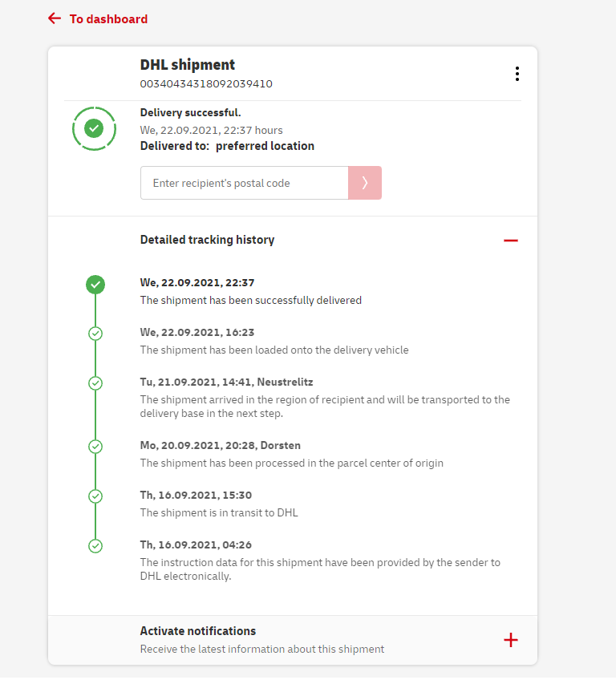Collapse tracking history with the minus icon

pos(511,241)
